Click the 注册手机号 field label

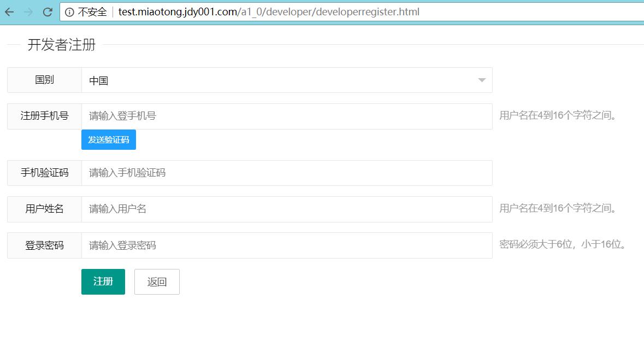pos(44,116)
